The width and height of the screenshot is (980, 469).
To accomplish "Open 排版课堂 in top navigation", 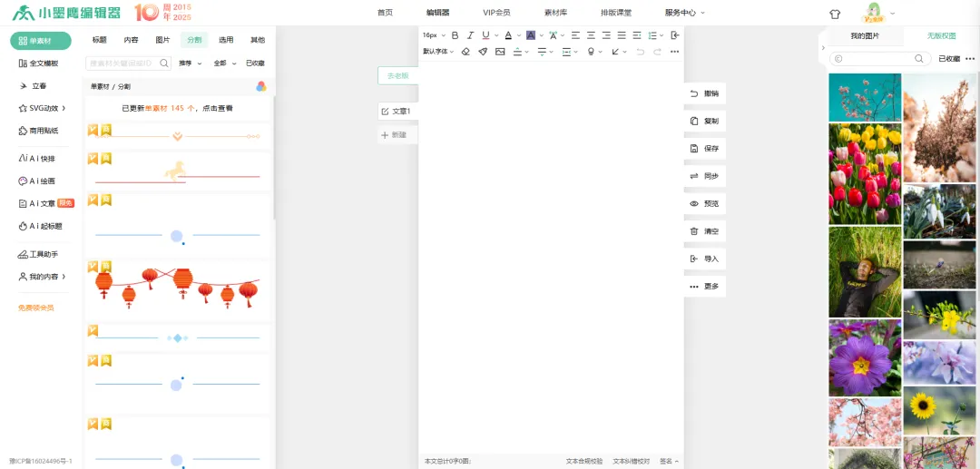I will (x=615, y=13).
